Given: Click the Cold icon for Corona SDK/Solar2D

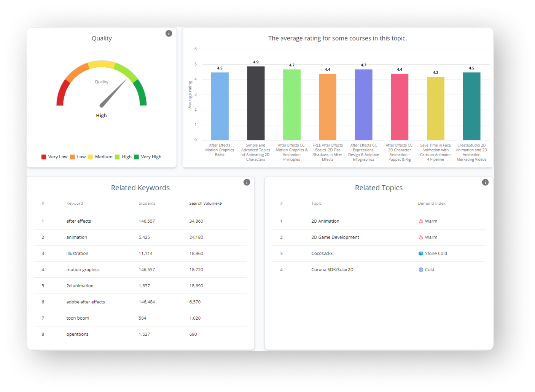Looking at the screenshot, I should (x=421, y=270).
